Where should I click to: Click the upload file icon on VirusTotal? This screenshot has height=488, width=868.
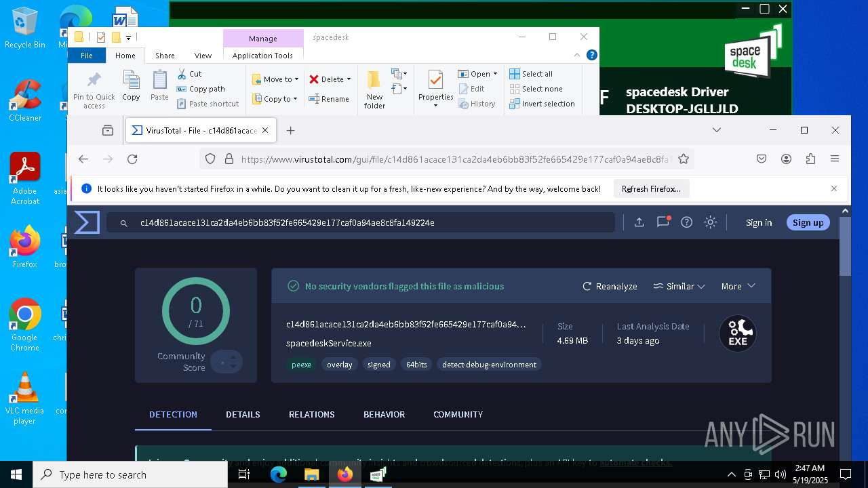point(639,222)
